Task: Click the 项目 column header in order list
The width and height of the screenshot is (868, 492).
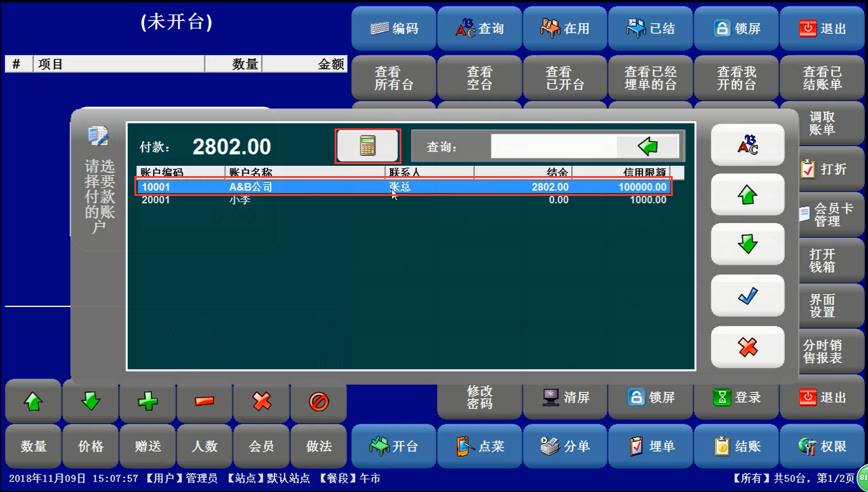Action: coord(119,64)
